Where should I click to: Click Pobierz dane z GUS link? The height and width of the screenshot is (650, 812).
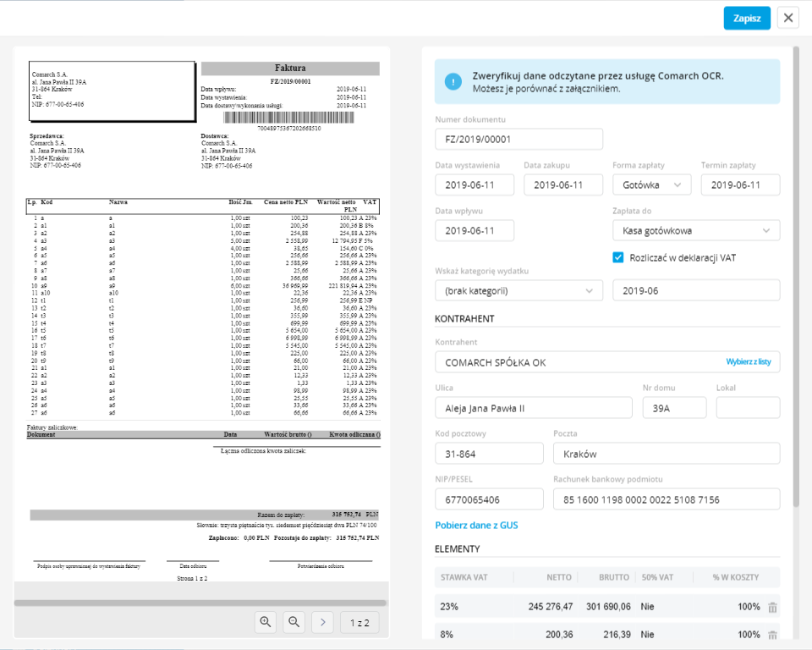476,525
